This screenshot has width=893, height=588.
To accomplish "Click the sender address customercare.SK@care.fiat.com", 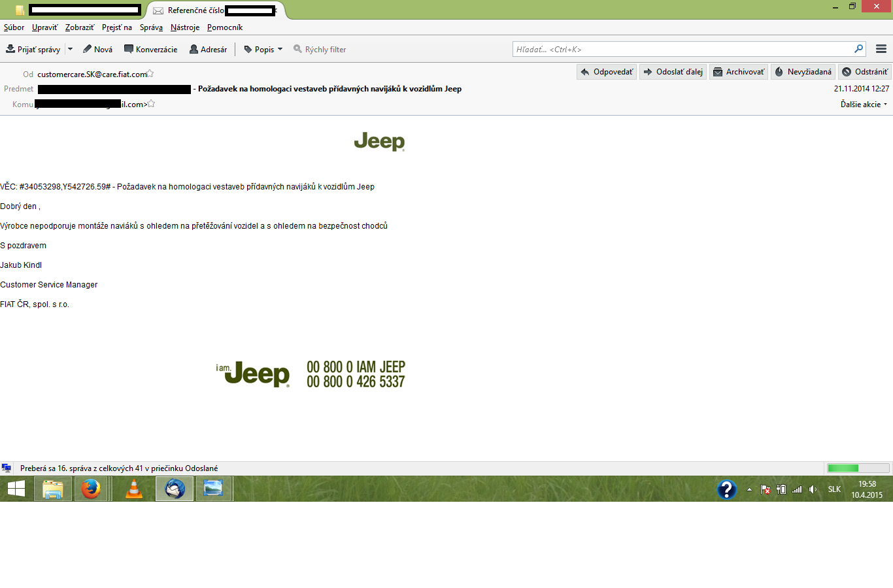I will coord(92,74).
